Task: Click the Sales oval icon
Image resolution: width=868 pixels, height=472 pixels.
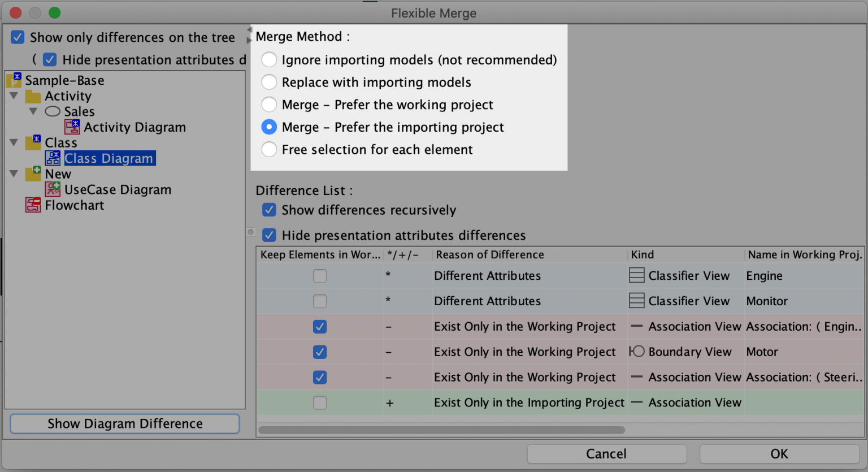Action: click(x=53, y=111)
